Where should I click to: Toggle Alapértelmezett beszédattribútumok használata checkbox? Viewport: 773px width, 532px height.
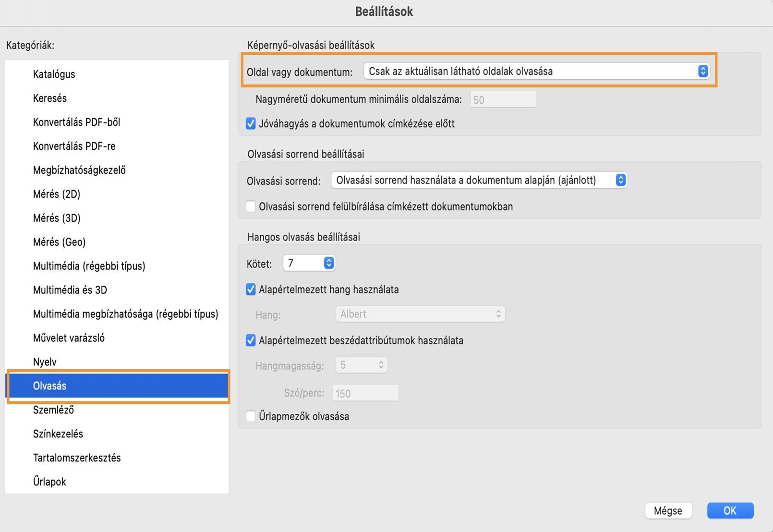point(251,341)
